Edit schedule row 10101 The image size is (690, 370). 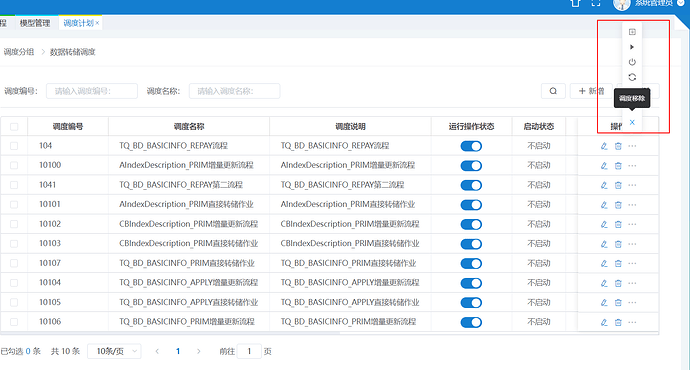tap(604, 205)
